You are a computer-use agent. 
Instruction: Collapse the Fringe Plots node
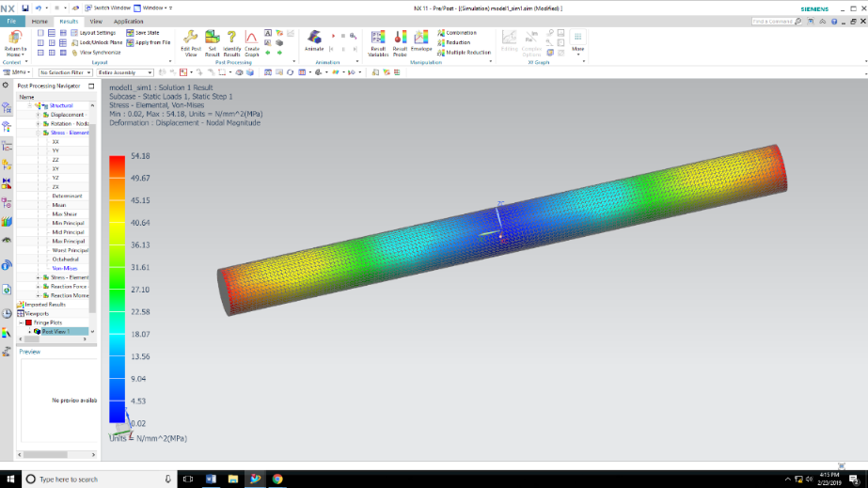(x=21, y=322)
